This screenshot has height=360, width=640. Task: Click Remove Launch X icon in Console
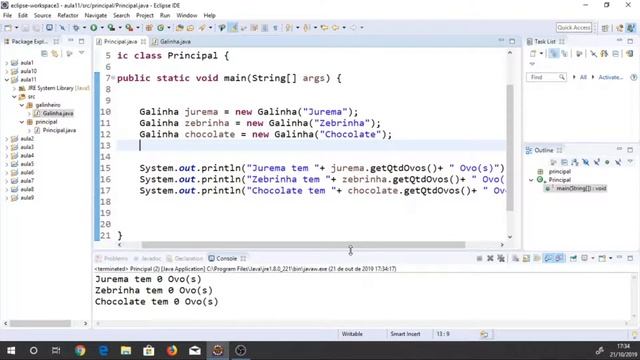[x=490, y=258]
